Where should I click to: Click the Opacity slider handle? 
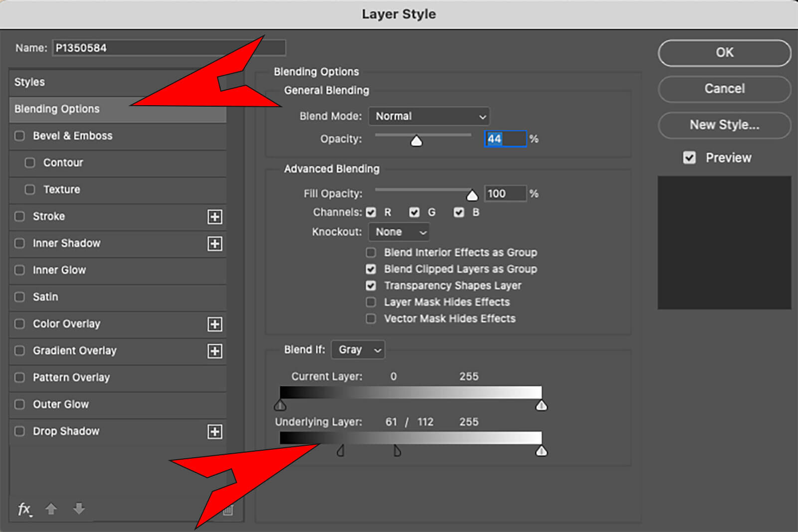pos(416,141)
